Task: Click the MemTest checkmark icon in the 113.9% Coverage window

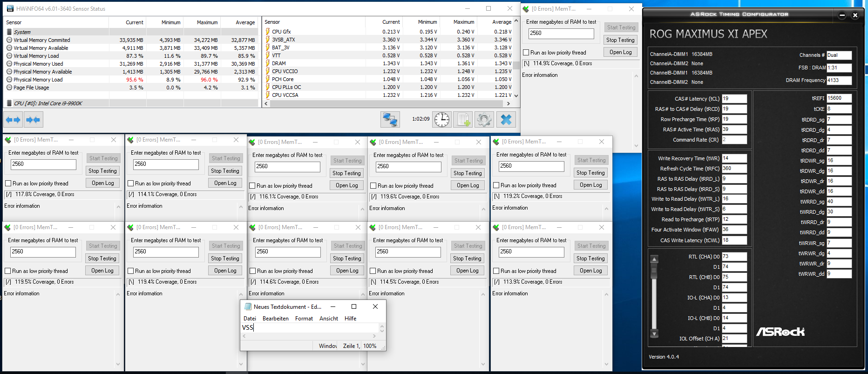Action: click(x=496, y=227)
